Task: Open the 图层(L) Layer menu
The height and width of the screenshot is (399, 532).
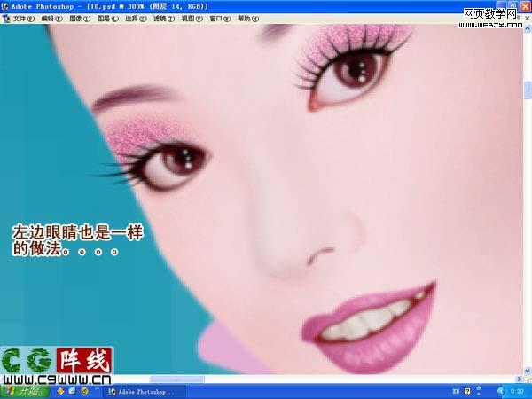Action: [108, 19]
